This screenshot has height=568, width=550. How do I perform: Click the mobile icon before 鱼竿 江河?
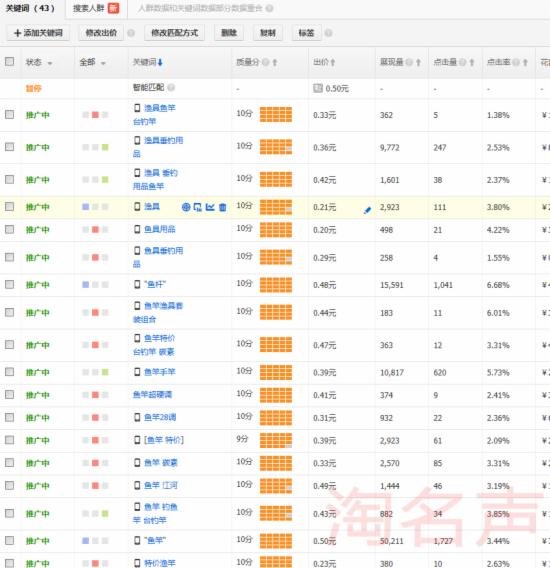tap(137, 485)
